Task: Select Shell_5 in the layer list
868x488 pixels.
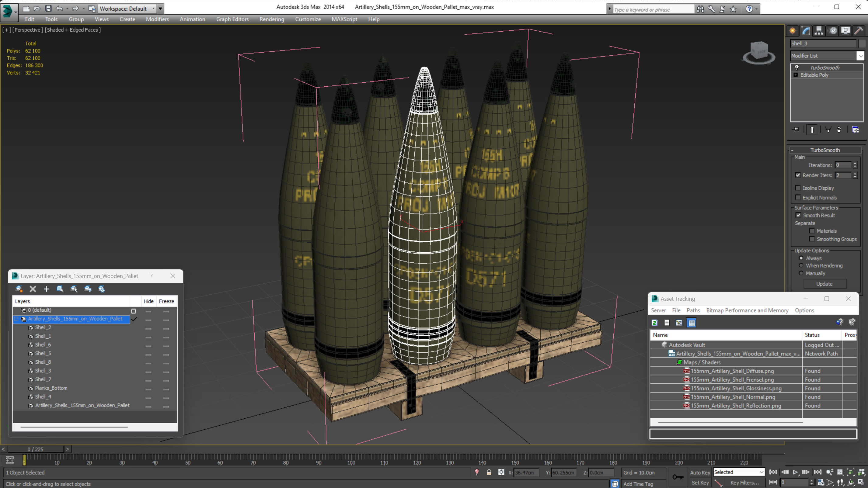Action: click(43, 353)
